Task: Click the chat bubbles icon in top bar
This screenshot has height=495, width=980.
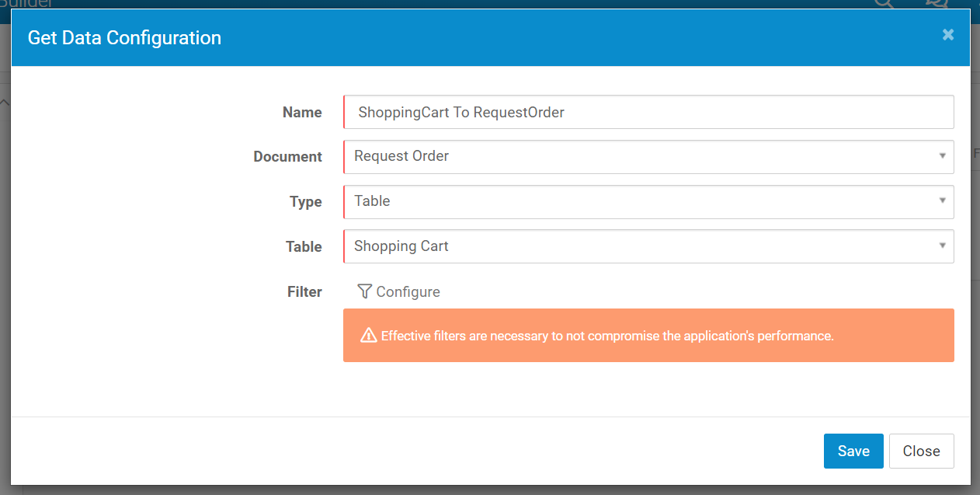Action: click(937, 3)
